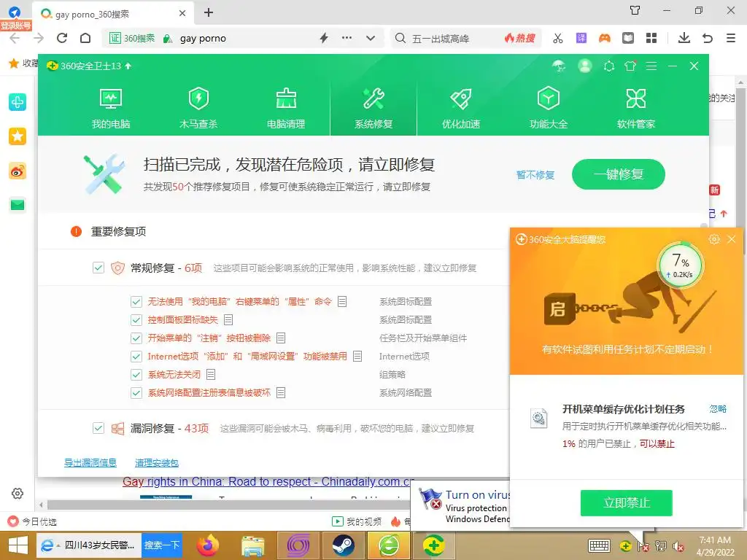
Task: Click 忽略 link in popup
Action: 718,408
